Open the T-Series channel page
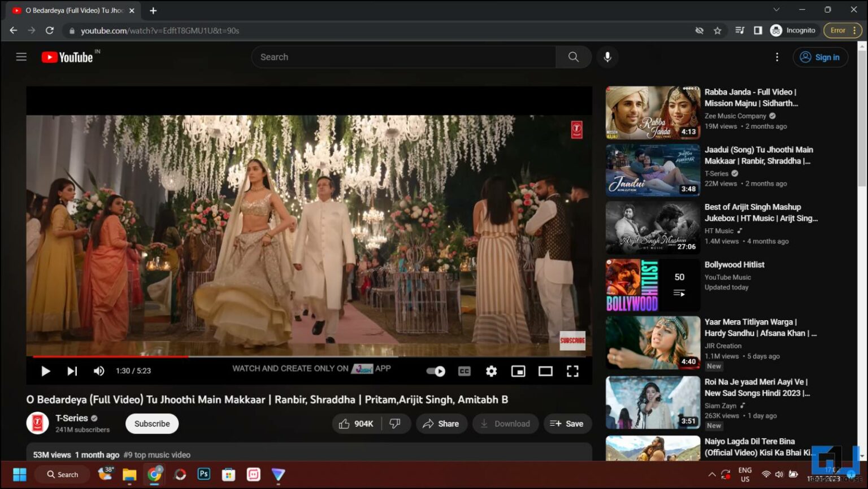 click(x=72, y=418)
